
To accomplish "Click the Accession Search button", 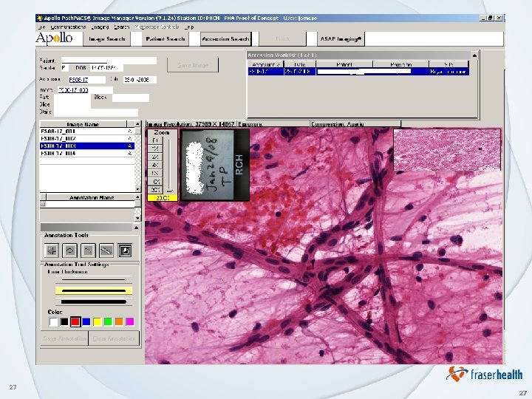I will pos(225,39).
